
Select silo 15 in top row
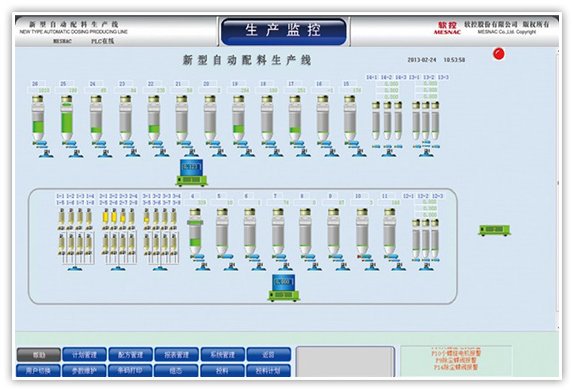(x=349, y=118)
